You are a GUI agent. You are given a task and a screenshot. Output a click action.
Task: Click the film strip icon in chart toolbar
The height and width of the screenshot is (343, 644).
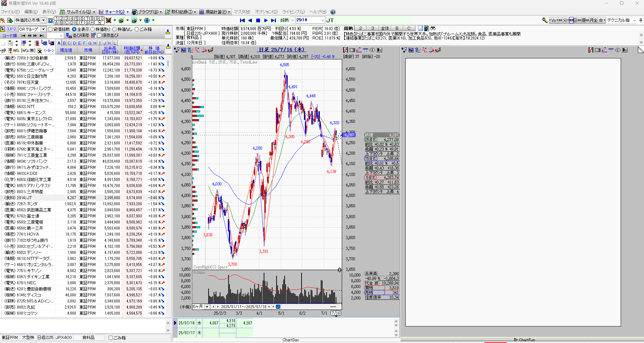click(x=345, y=50)
